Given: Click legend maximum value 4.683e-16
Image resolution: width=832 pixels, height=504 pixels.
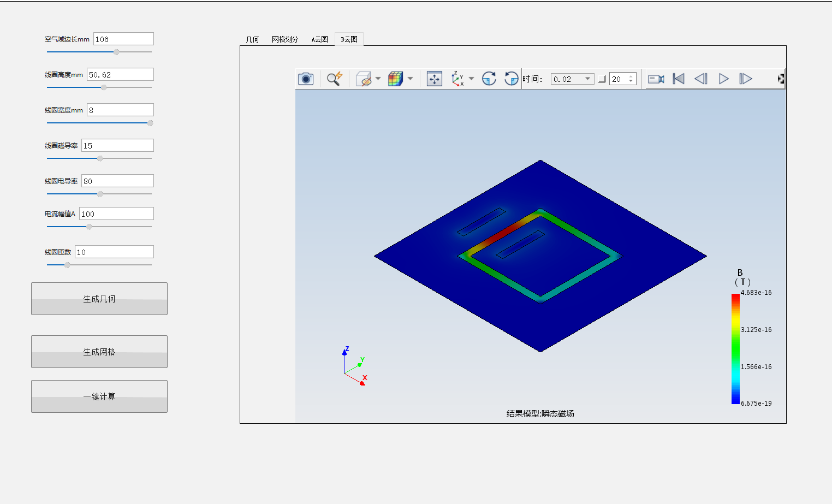Looking at the screenshot, I should coord(756,293).
